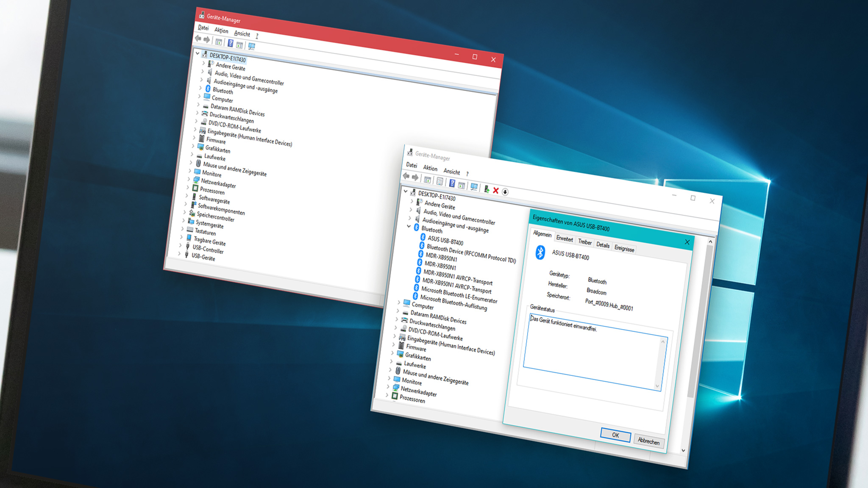Collapse the DESKTOP-E1I7430 root in the red window
868x488 pixels.
pos(197,53)
